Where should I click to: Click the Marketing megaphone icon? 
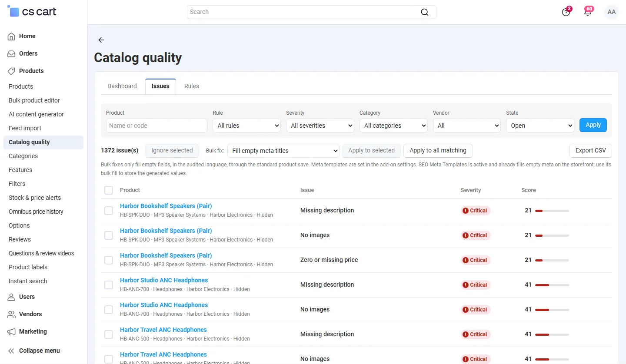[12, 332]
